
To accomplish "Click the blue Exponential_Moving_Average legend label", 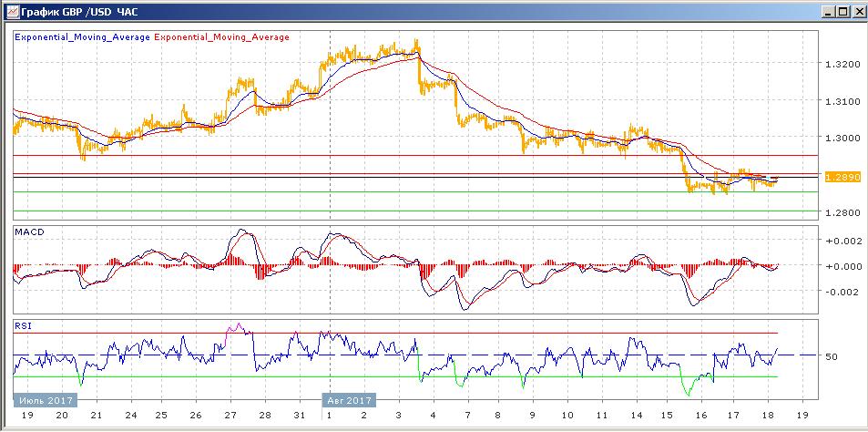I will point(83,37).
